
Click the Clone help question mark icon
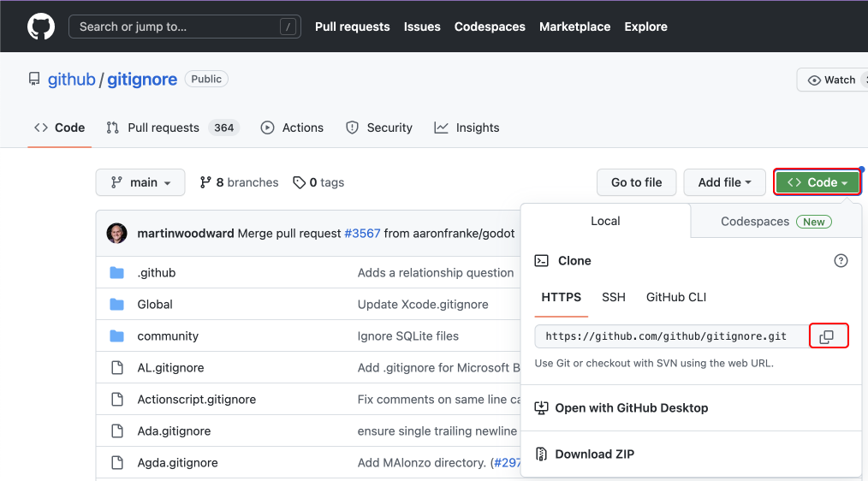[841, 261]
